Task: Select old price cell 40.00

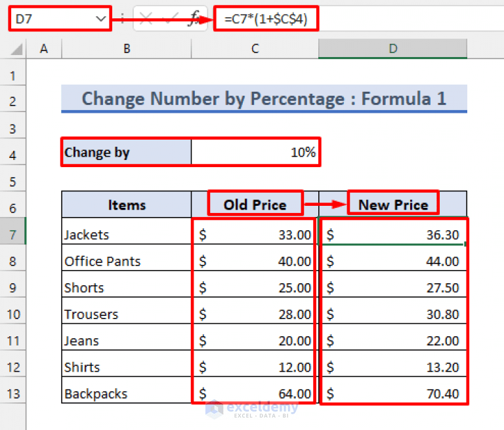Action: tap(255, 258)
